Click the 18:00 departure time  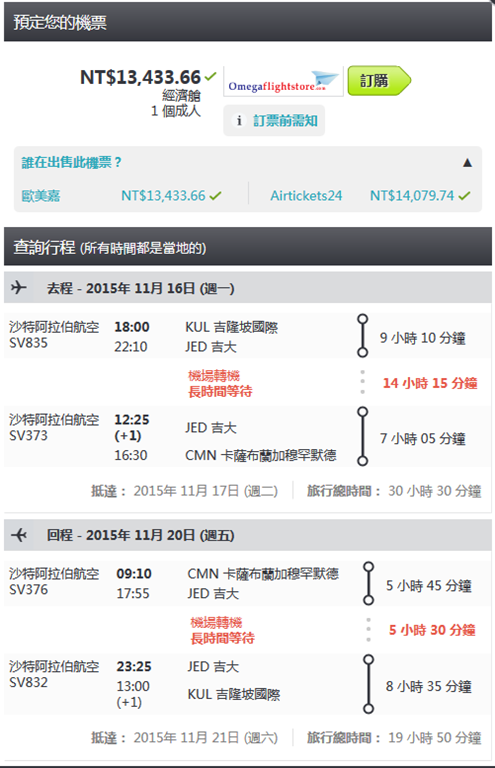click(132, 327)
